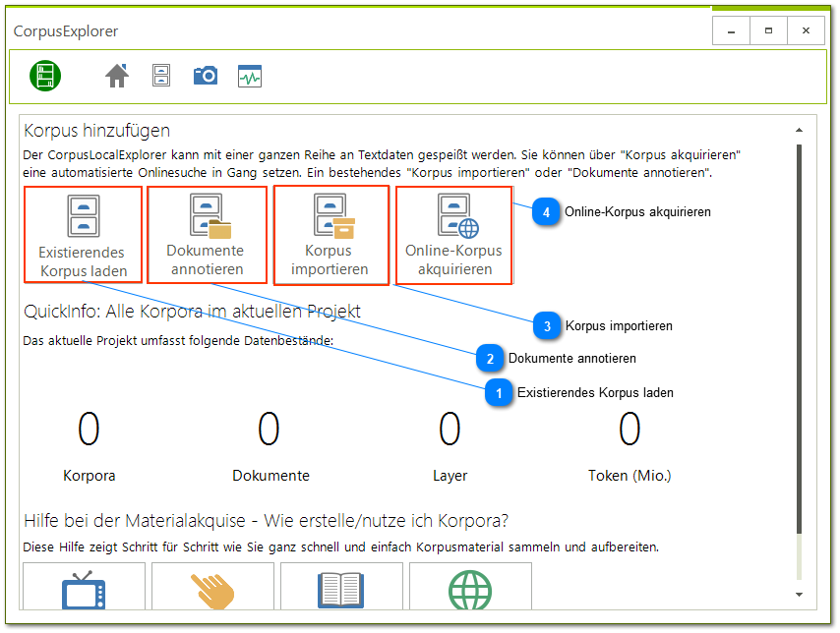Minimize the CorpusExplorer window
840x633 pixels.
[x=731, y=31]
